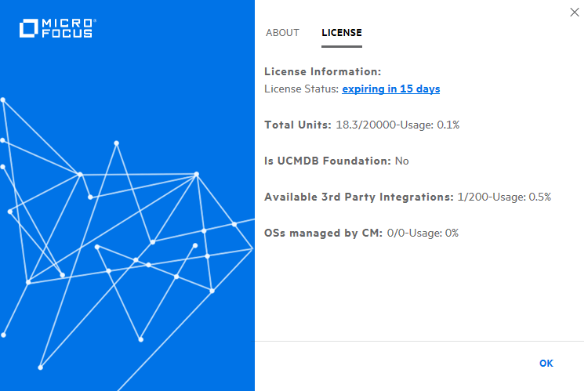Click the 'Is UCMDB Foundation:' label
Image resolution: width=588 pixels, height=391 pixels.
coord(328,161)
